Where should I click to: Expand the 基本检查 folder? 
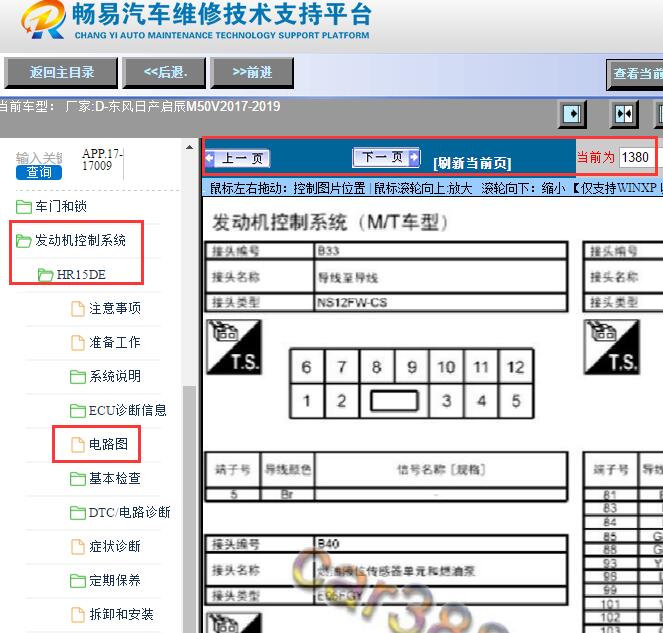coord(115,478)
